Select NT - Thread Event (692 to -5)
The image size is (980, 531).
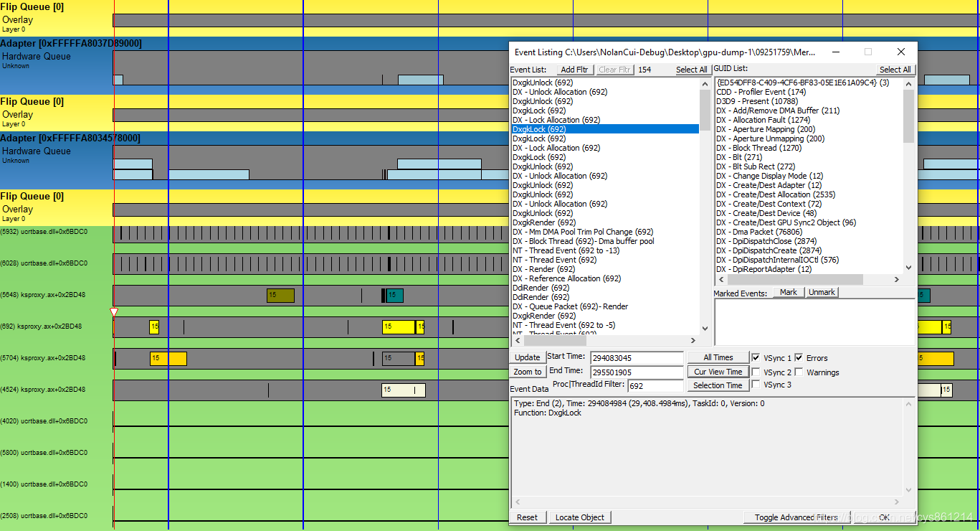point(564,325)
